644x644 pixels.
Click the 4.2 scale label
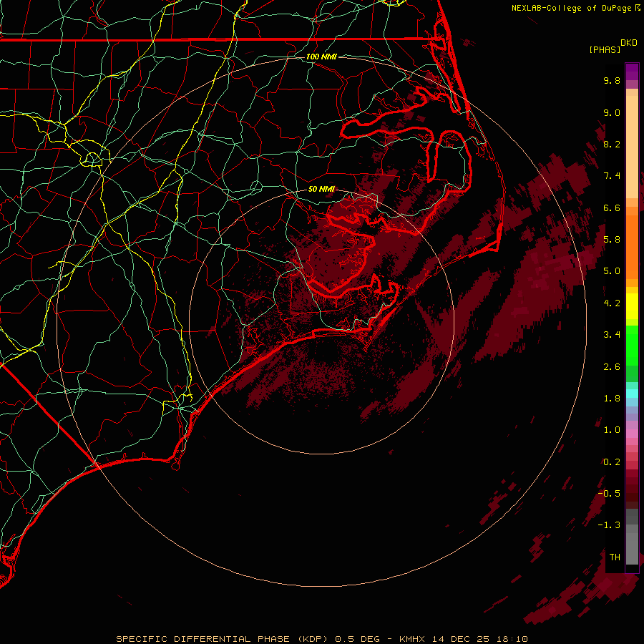click(x=612, y=303)
